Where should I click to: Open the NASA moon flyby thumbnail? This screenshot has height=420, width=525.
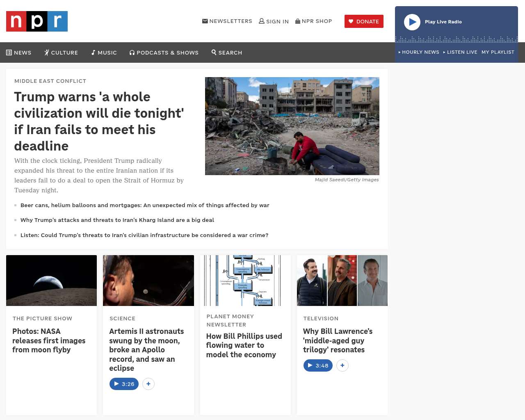pos(51,281)
